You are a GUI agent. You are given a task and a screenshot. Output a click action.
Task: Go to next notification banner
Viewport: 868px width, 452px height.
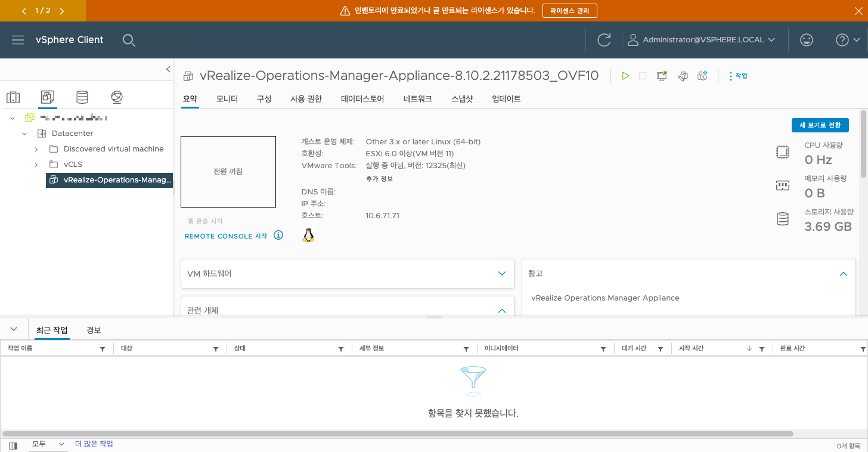click(62, 11)
